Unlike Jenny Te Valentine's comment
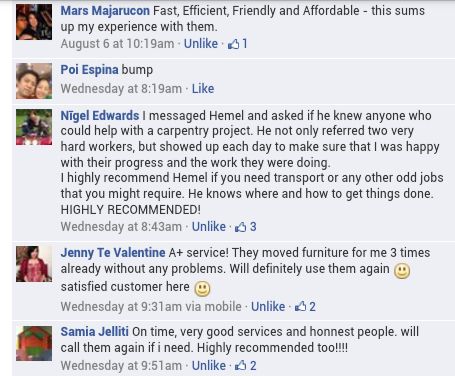 click(x=268, y=306)
